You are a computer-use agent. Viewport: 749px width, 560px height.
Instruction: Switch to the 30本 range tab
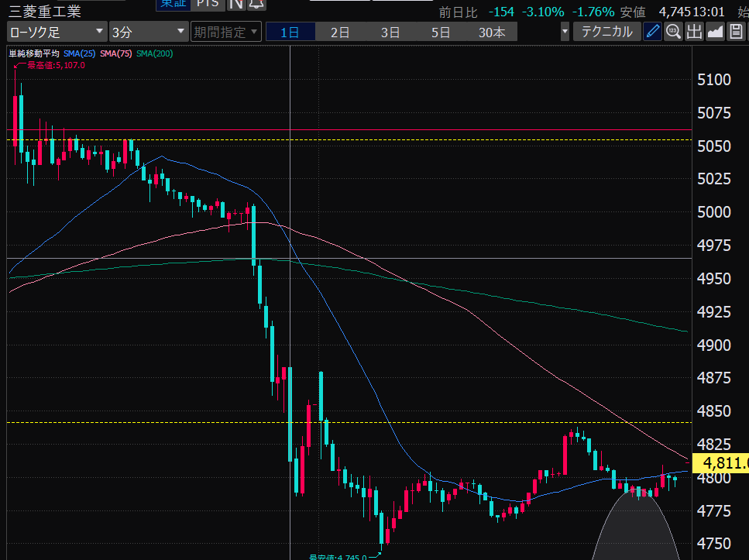coord(492,32)
